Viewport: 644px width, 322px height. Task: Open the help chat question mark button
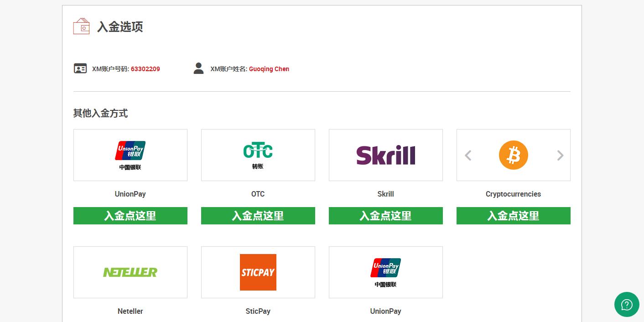pos(627,304)
